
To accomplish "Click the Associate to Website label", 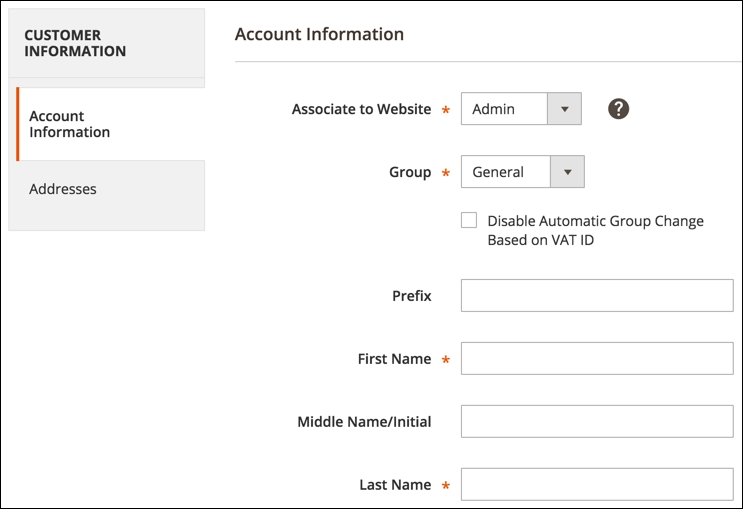I will (362, 109).
